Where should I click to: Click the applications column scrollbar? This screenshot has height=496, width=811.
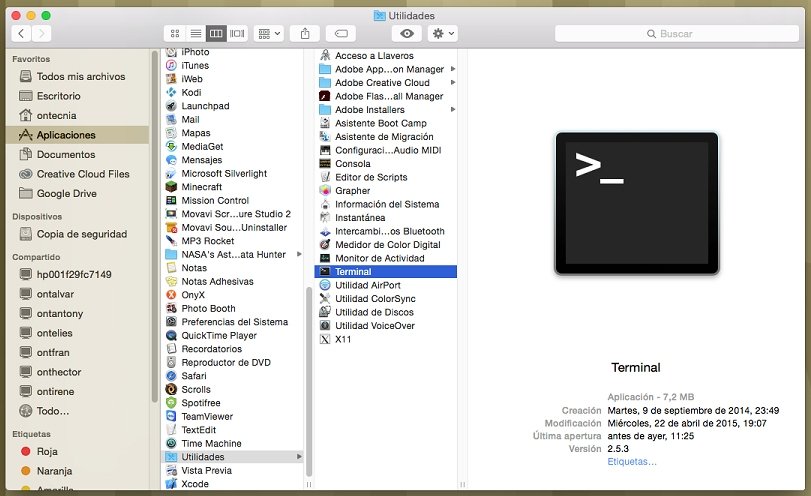click(x=309, y=381)
